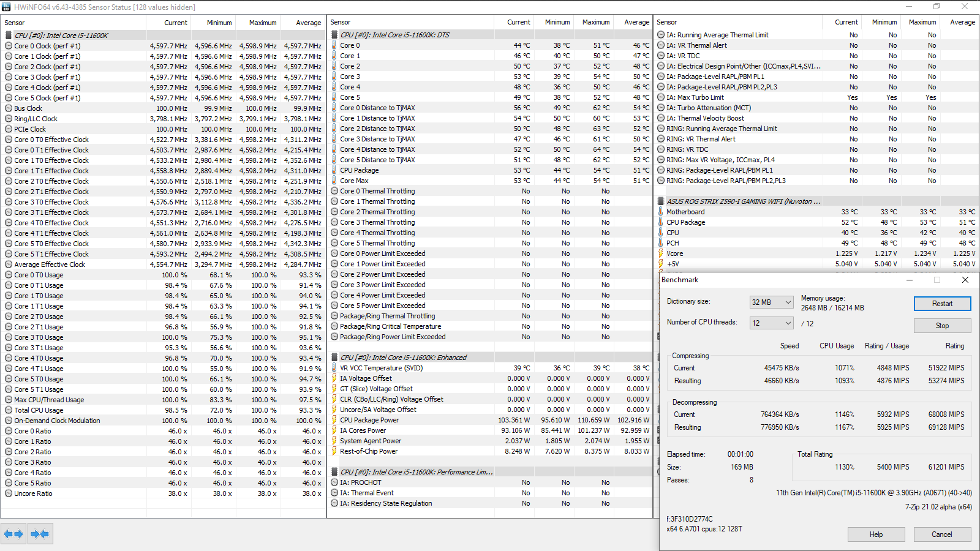This screenshot has height=551, width=980.
Task: Click chip icon of the DTS sensor group header
Action: click(334, 35)
